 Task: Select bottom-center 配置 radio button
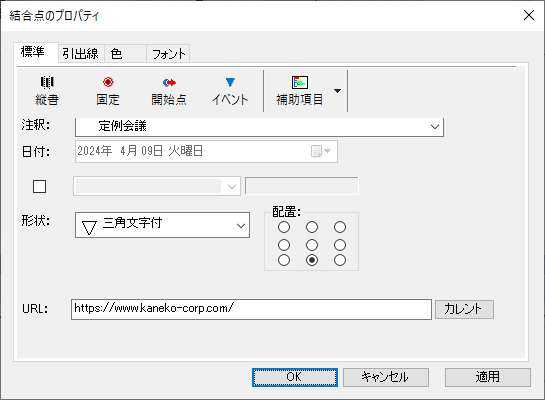[312, 260]
